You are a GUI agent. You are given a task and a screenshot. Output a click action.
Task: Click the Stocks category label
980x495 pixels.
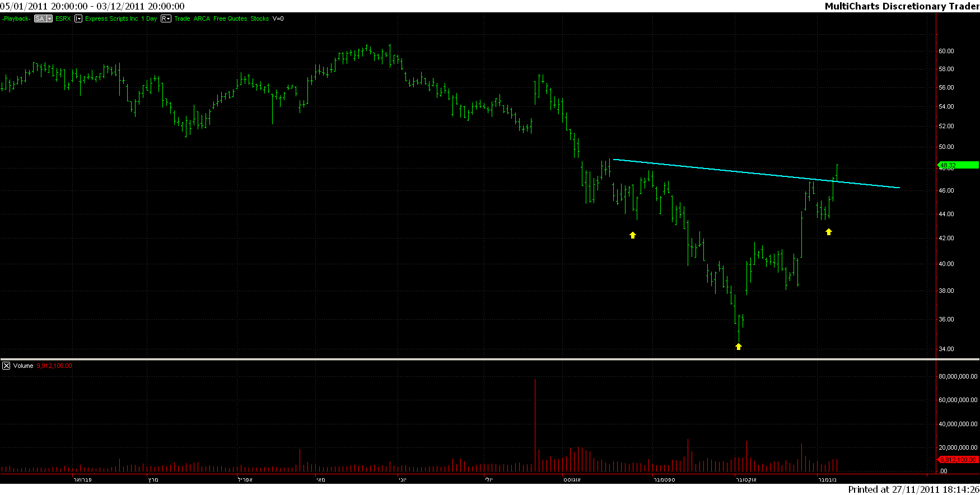[x=260, y=18]
